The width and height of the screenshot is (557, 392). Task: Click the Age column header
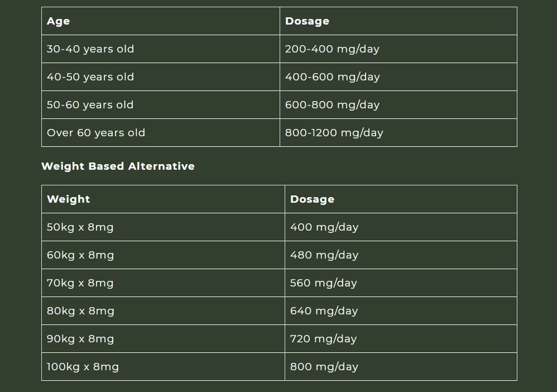tap(161, 21)
